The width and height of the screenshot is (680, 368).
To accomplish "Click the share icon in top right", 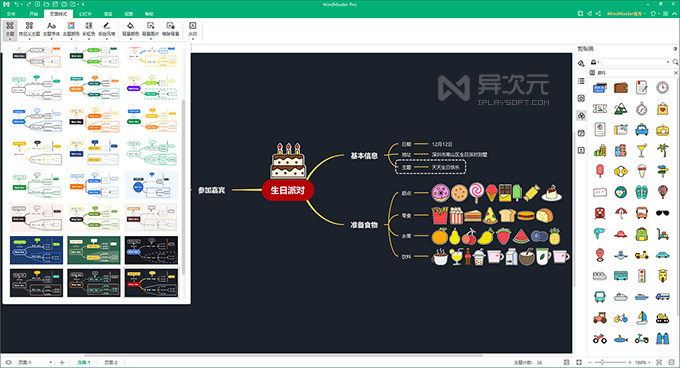I will [598, 13].
